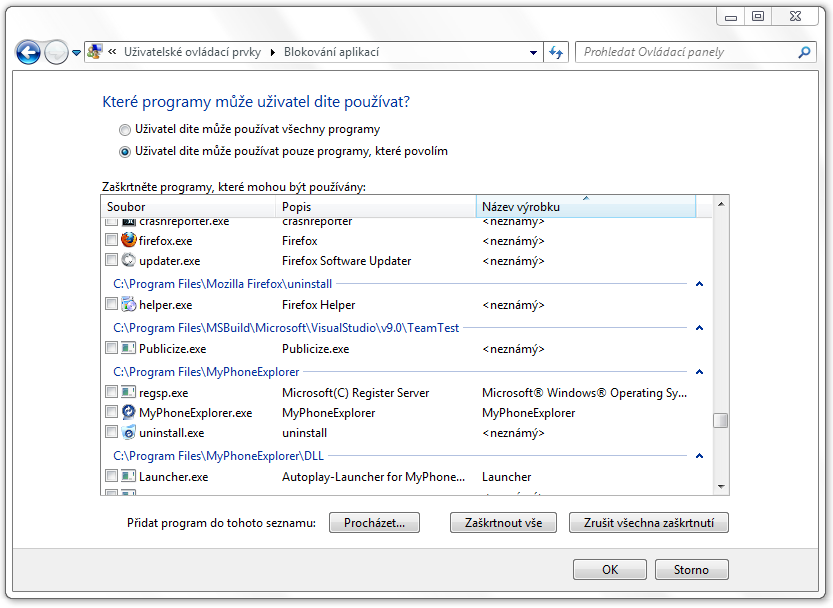Click the Firefox icon next to firefox.exe

pyautogui.click(x=129, y=240)
